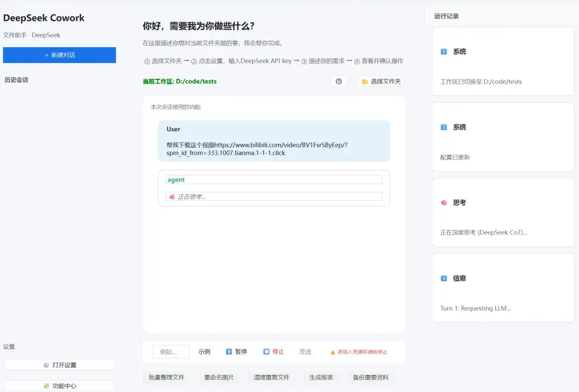This screenshot has height=392, width=579.
Task: Click the 信息 card title
Action: 459,278
